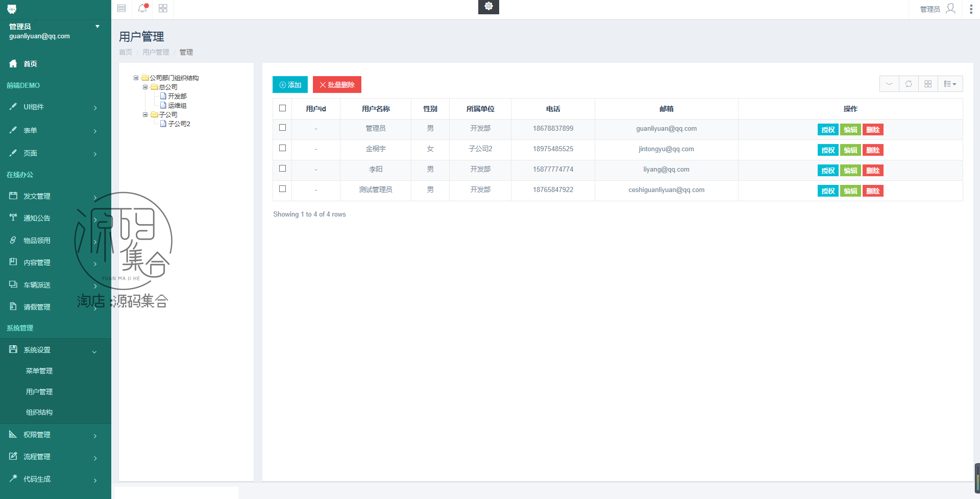Toggle the sidebar hamburger menu icon

point(121,8)
